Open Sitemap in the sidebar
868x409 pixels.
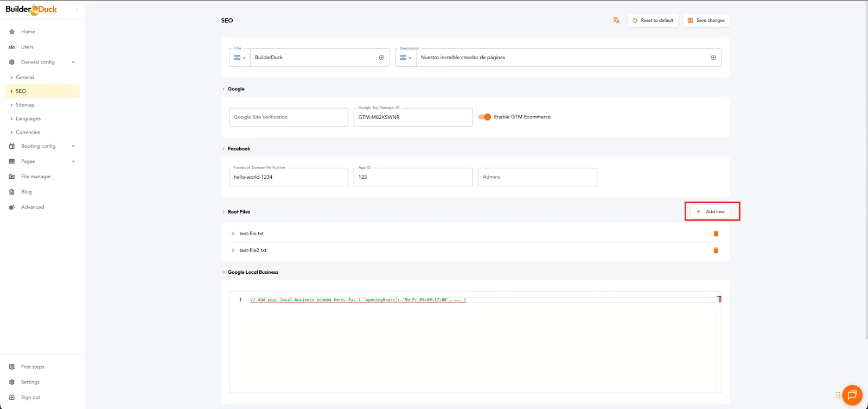(x=25, y=105)
